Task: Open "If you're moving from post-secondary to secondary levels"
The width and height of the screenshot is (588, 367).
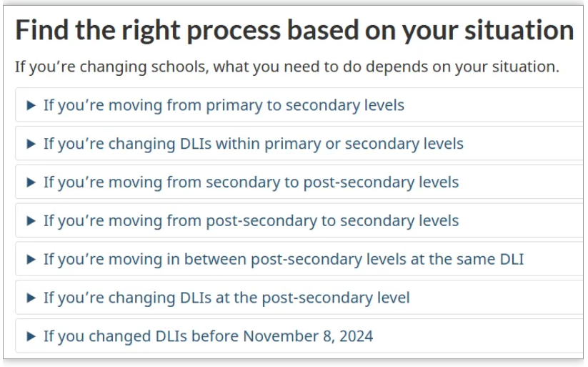Action: tap(299, 221)
